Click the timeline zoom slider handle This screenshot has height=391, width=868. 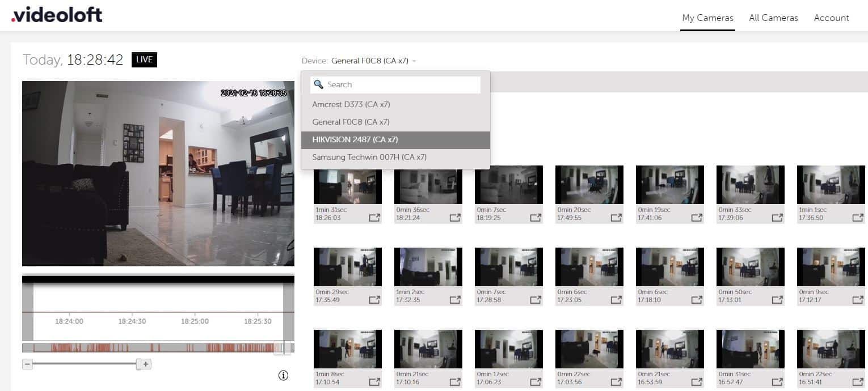coord(138,364)
